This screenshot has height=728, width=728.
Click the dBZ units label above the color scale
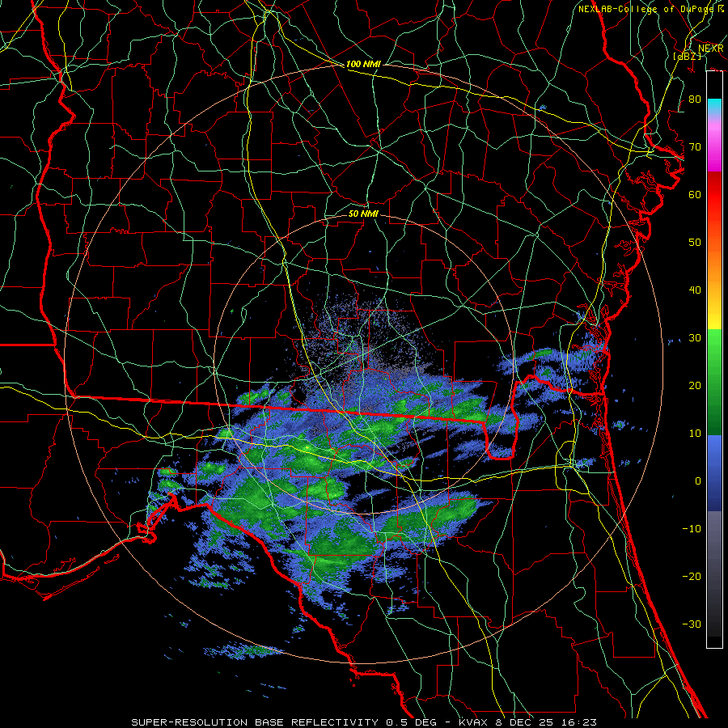pos(687,56)
